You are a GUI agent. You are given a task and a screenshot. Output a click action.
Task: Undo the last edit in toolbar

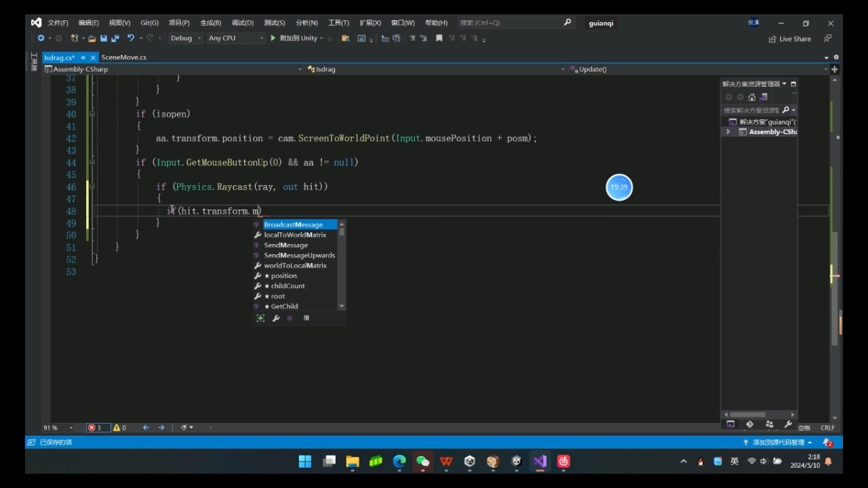tap(131, 38)
